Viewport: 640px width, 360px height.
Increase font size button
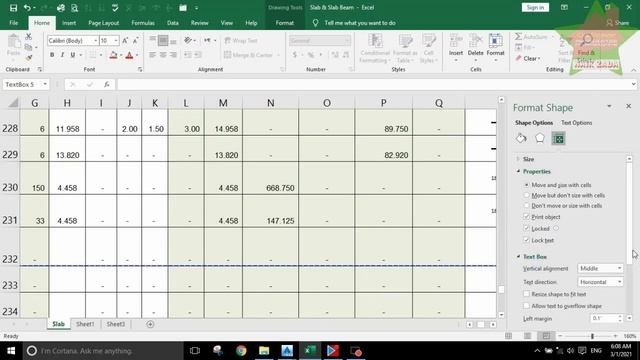coord(125,40)
